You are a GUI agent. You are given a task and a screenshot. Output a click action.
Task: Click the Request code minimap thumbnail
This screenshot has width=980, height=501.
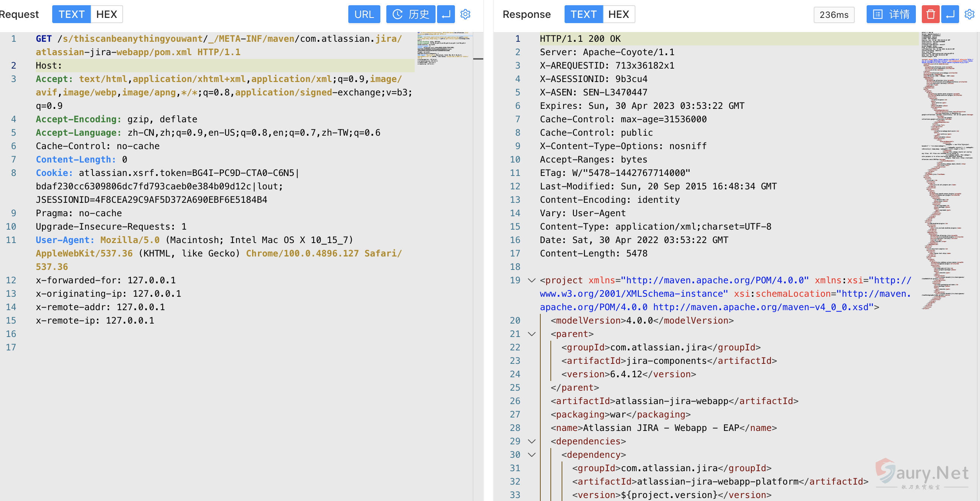point(444,48)
